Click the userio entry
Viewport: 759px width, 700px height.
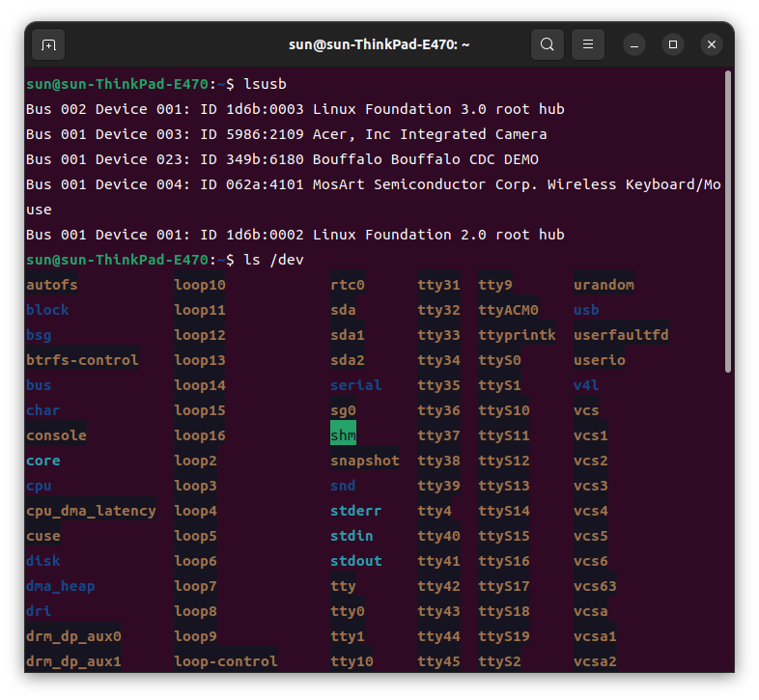click(x=600, y=360)
